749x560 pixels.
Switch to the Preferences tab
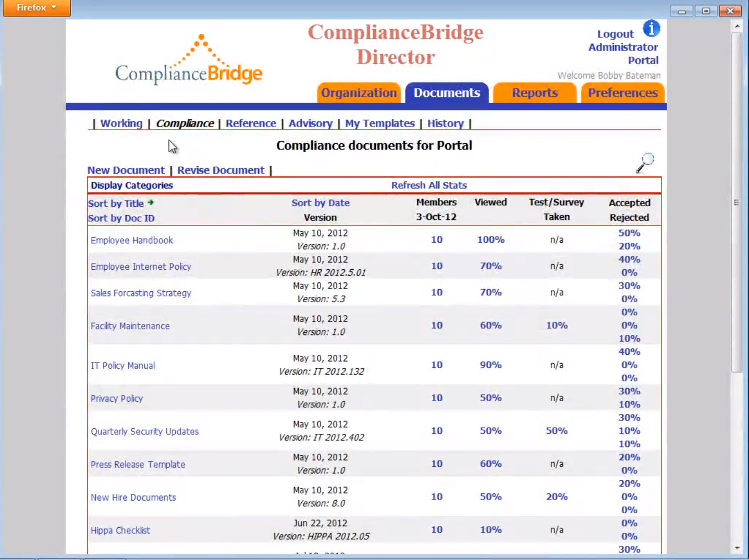[x=623, y=93]
